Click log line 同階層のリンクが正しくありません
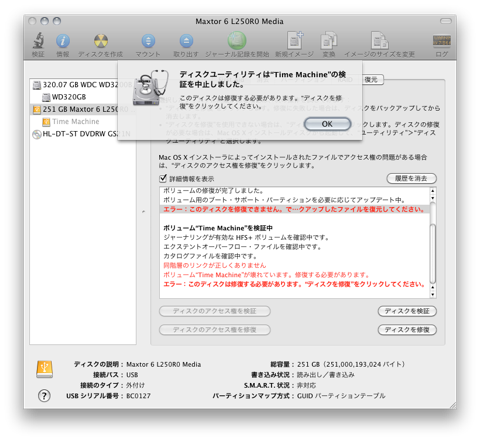 pyautogui.click(x=214, y=265)
